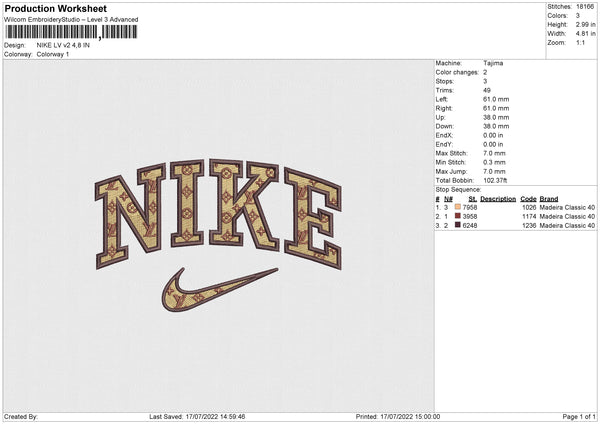600x424 pixels.
Task: Select the 'Color changes:' label
Action: pos(457,72)
